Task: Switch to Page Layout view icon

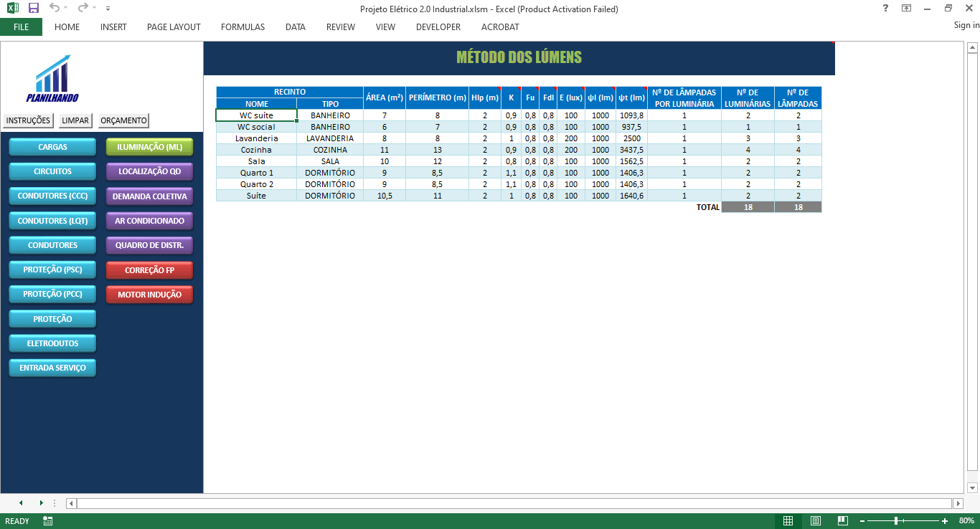Action: coord(816,521)
